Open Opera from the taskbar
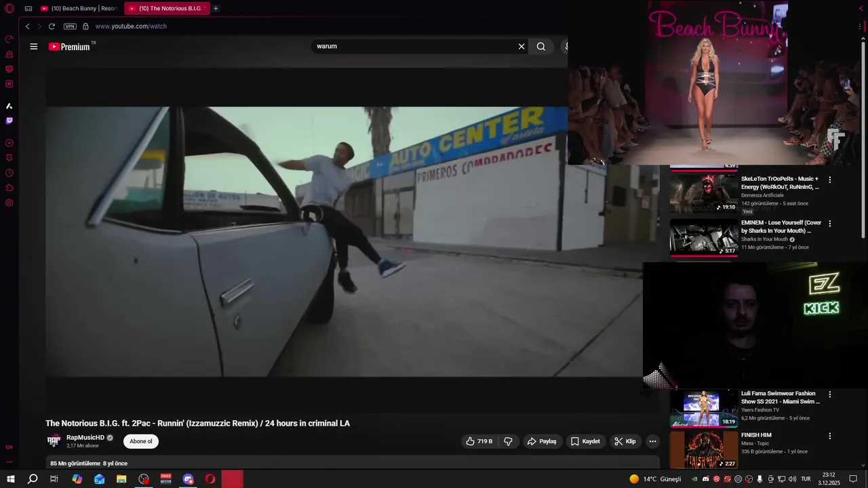Image resolution: width=868 pixels, height=488 pixels. [x=210, y=479]
